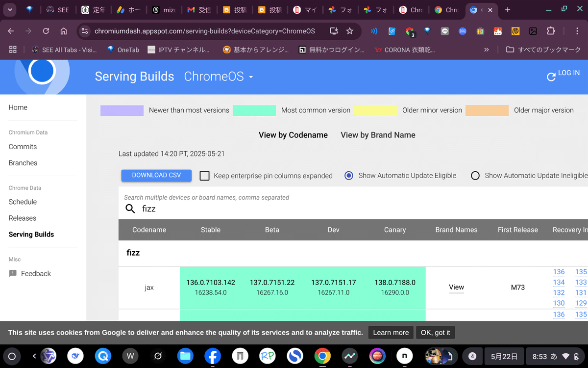
Task: Click the page reload icon
Action: click(46, 31)
